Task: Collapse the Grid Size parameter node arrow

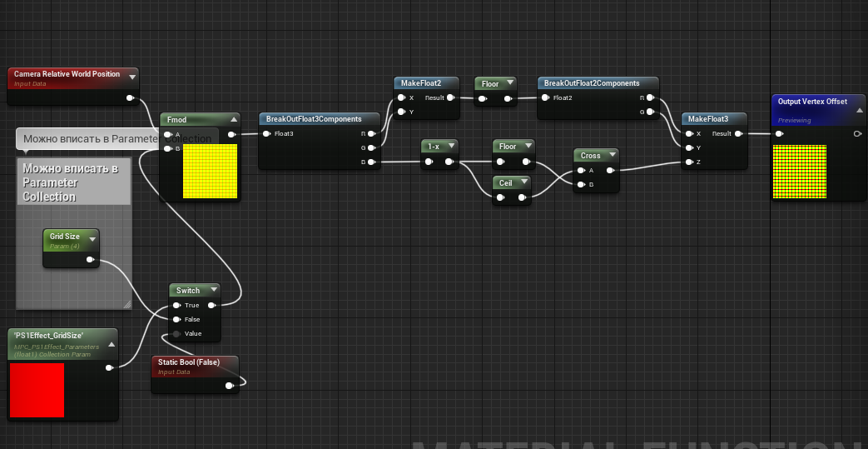Action: click(92, 239)
